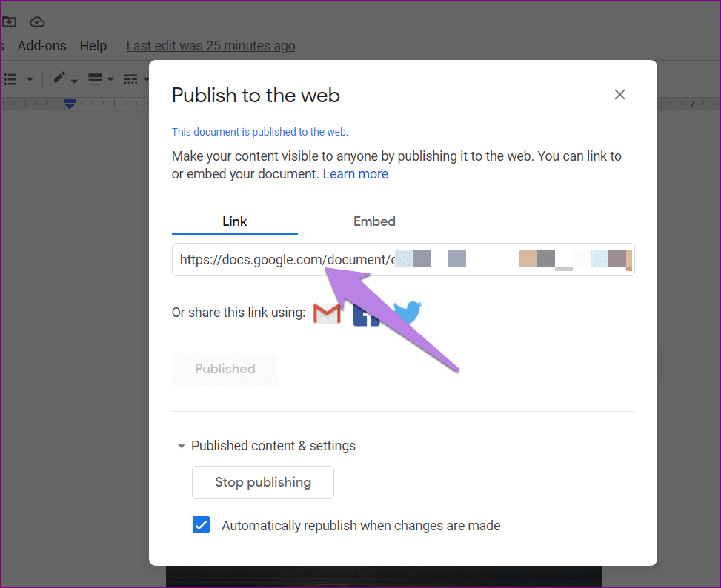Screen dimensions: 721x588
Task: Open the border width dropdown arrow
Action: [x=110, y=79]
